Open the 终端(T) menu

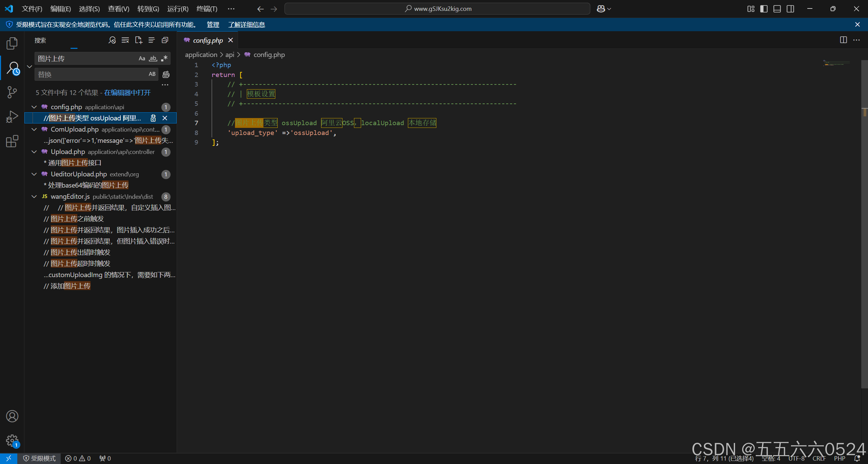point(206,9)
